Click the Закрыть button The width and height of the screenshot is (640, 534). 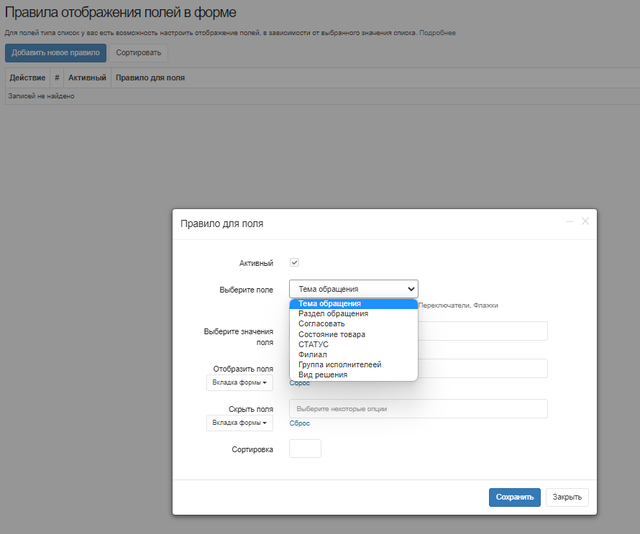[567, 497]
